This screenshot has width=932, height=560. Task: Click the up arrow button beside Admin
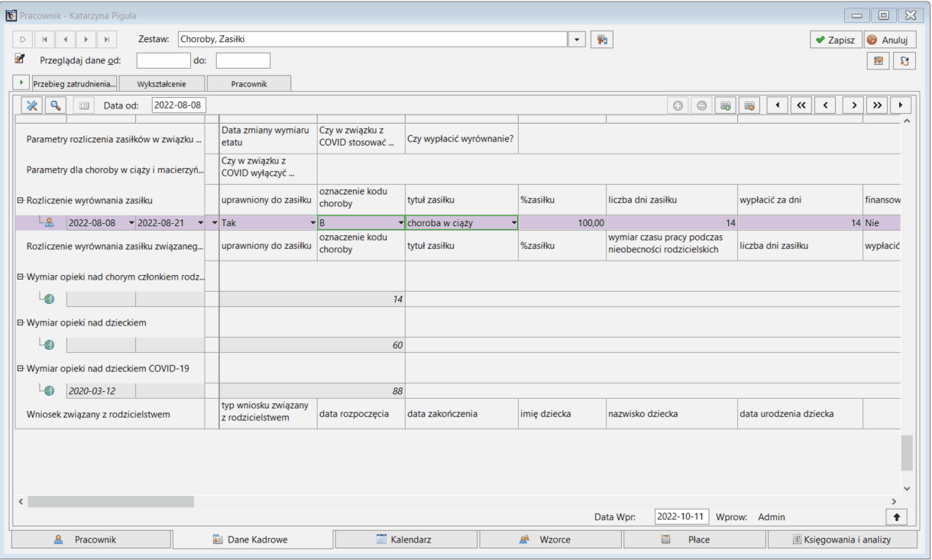coord(896,517)
